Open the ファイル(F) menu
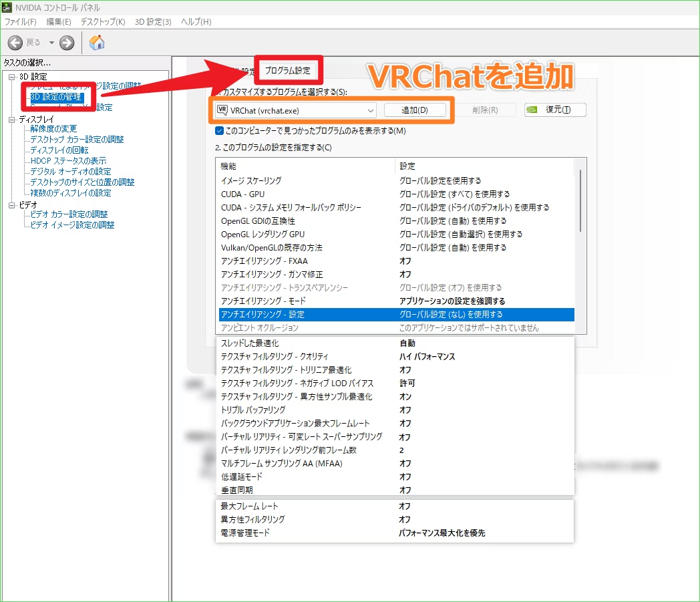The width and height of the screenshot is (700, 602). [20, 22]
